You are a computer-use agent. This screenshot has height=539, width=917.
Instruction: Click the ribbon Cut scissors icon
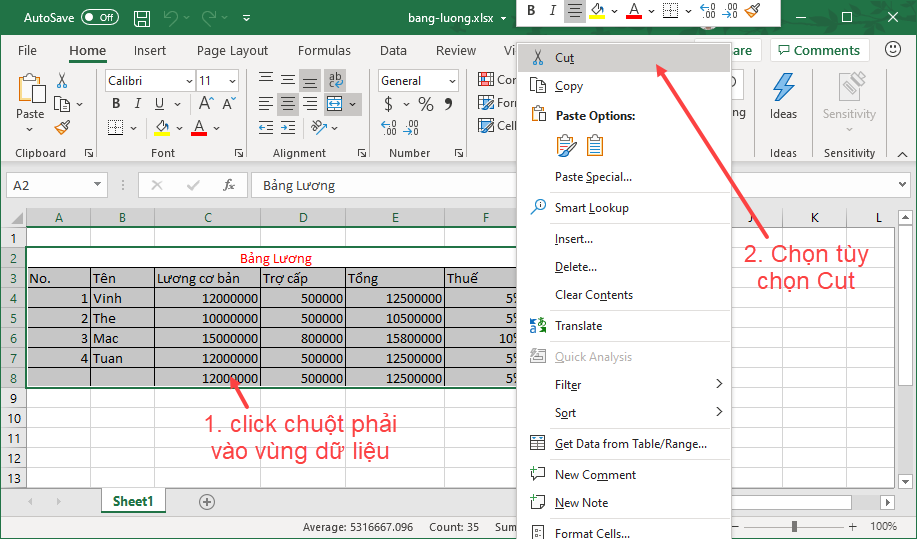coord(62,80)
